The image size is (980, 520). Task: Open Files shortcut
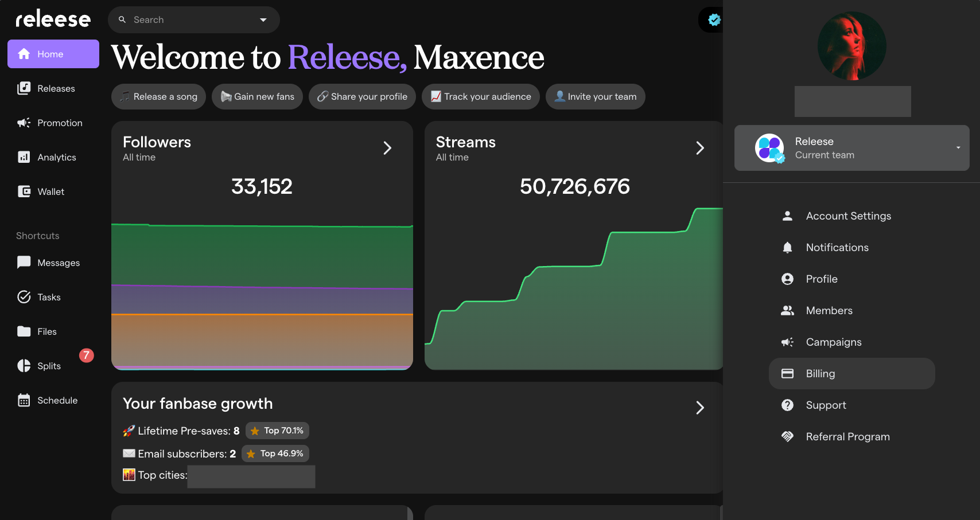(x=53, y=331)
